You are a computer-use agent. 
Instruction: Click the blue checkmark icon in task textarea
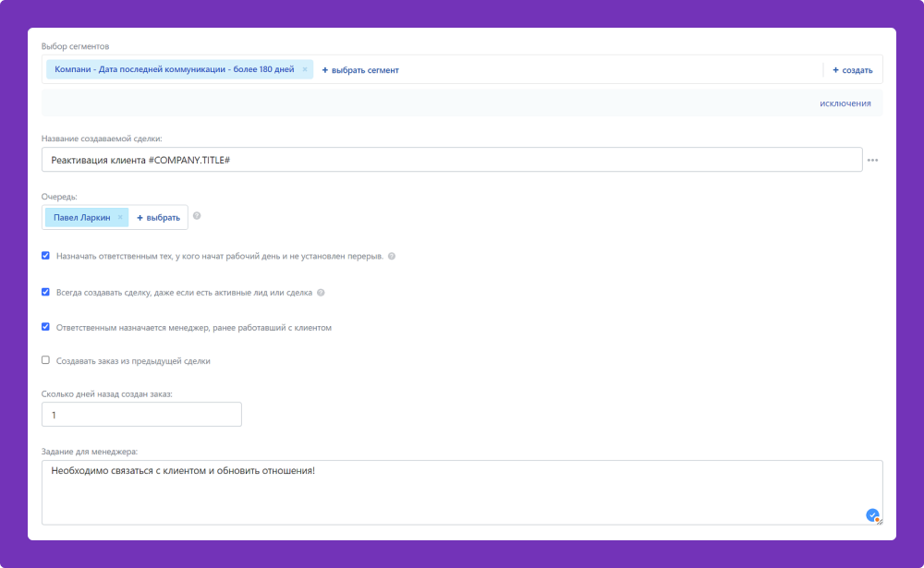(873, 515)
